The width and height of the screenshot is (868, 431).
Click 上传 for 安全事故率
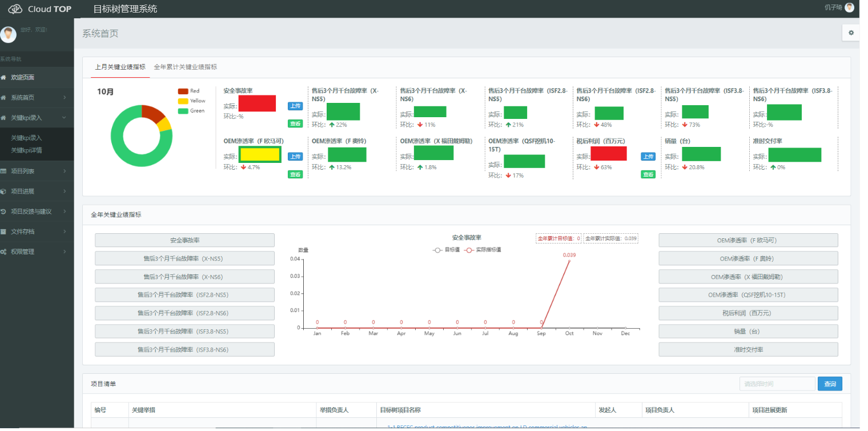click(295, 106)
